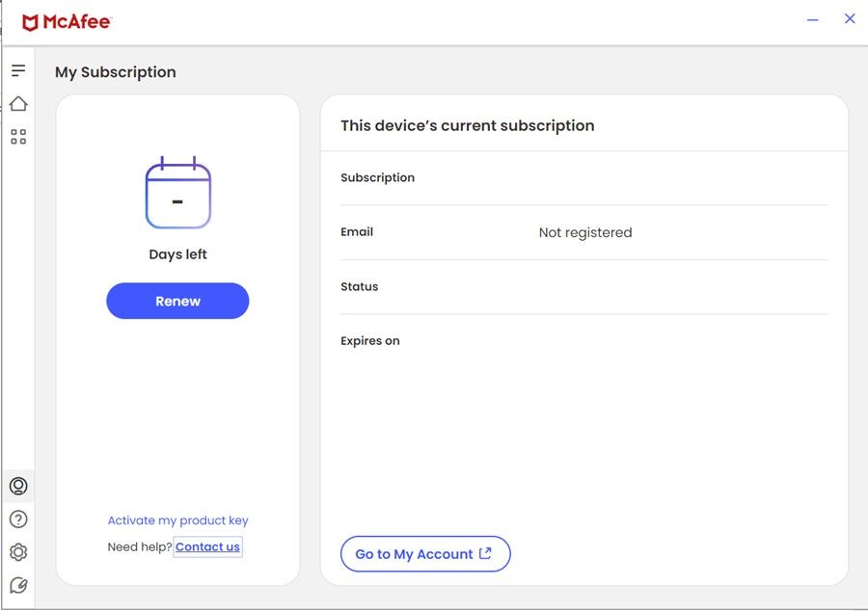
Task: Click the 'Not registered' email value
Action: (x=584, y=232)
